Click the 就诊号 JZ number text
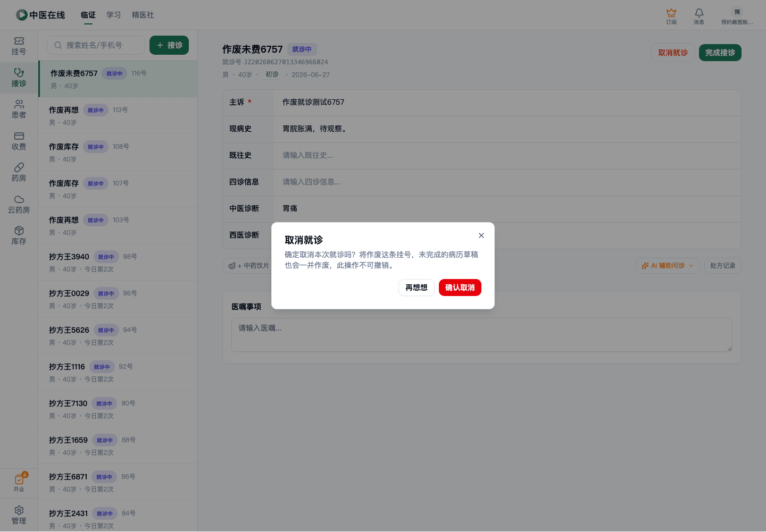This screenshot has height=532, width=766. point(275,62)
